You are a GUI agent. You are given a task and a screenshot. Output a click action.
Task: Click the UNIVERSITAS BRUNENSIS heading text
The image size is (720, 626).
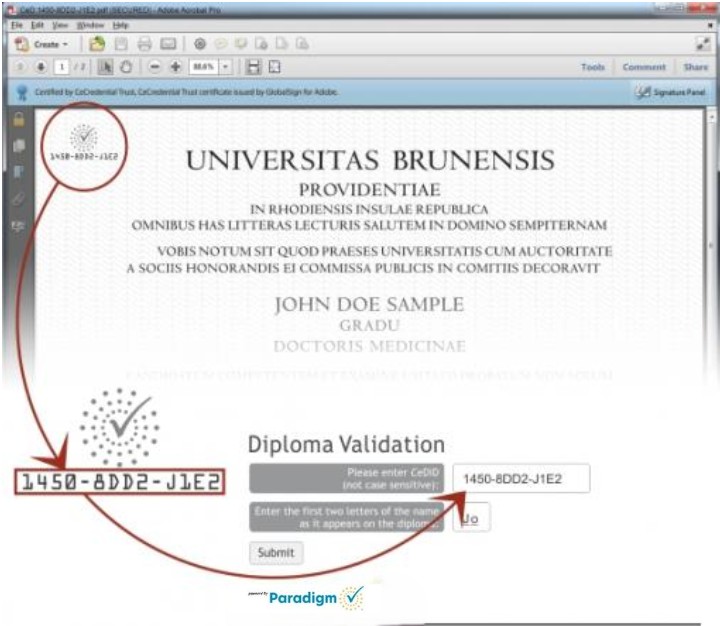370,160
